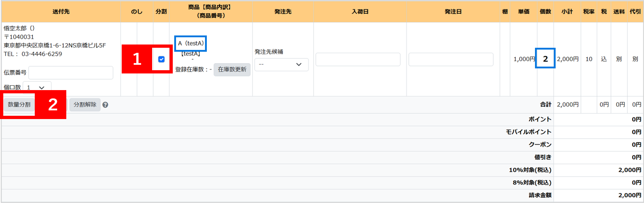Select the quantity value 2 in 個数
The height and width of the screenshot is (203, 644).
pos(545,59)
